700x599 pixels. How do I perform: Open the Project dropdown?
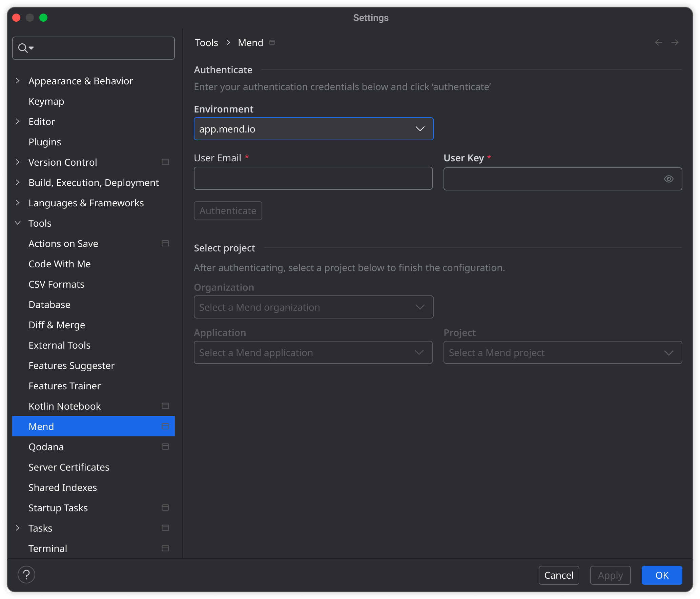563,352
